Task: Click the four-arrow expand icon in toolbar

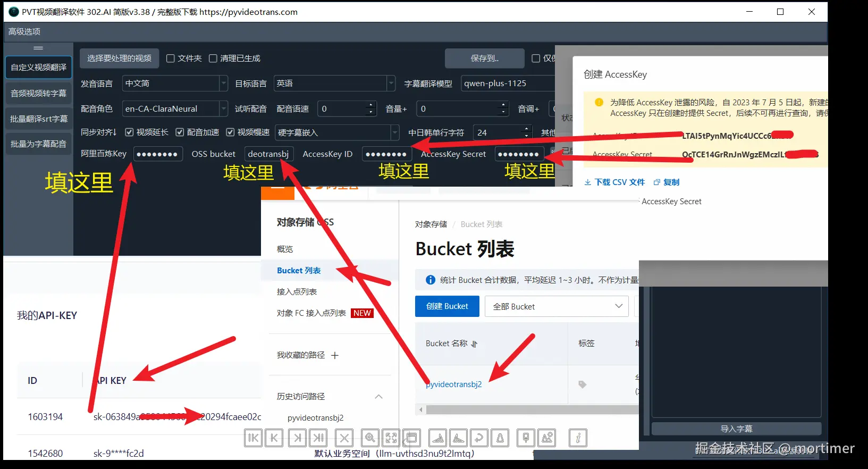Action: point(391,438)
